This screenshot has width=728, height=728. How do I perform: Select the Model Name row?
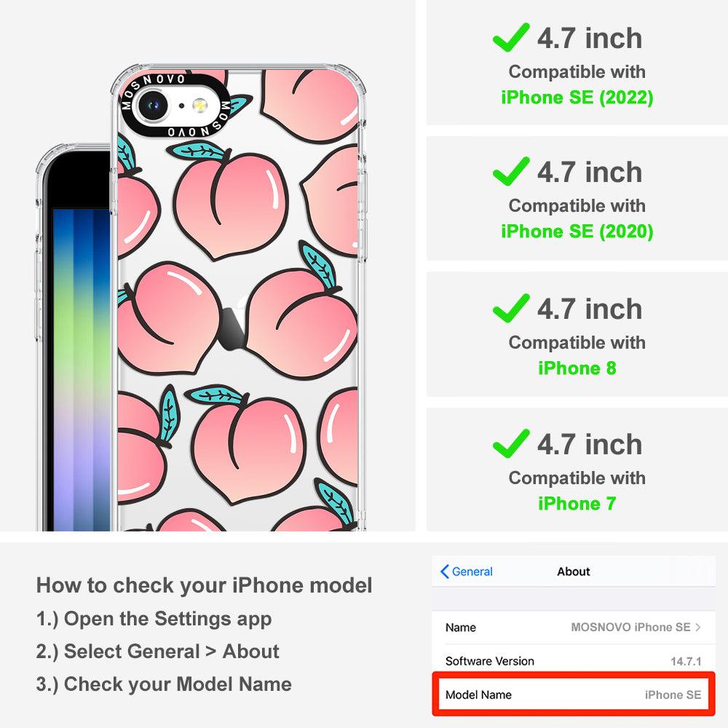coord(574,695)
